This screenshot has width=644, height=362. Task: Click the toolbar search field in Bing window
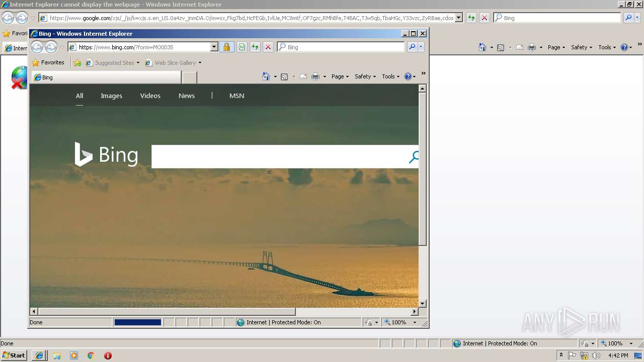341,47
